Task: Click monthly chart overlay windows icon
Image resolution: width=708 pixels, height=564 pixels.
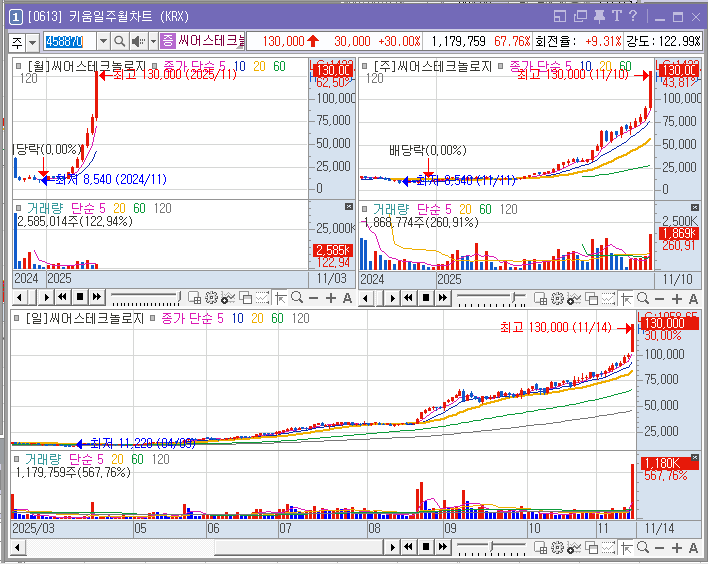Action: (245, 298)
